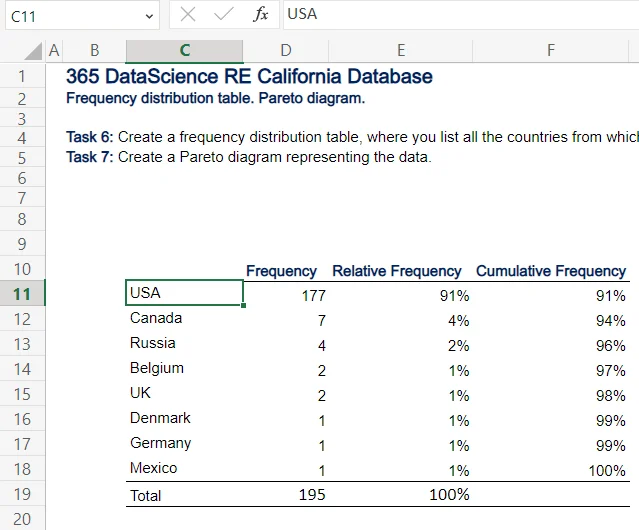Open the Insert Function fx dialog
Image resolution: width=639 pixels, height=530 pixels.
[260, 15]
